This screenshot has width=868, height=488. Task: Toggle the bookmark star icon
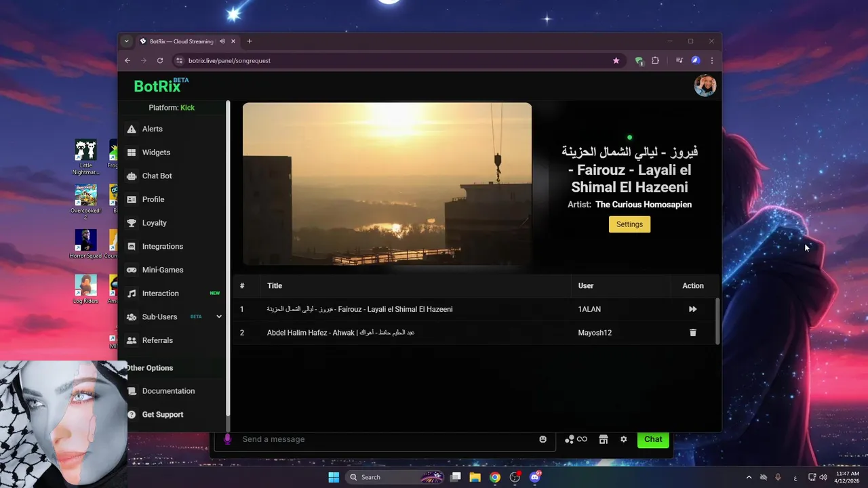coord(616,60)
